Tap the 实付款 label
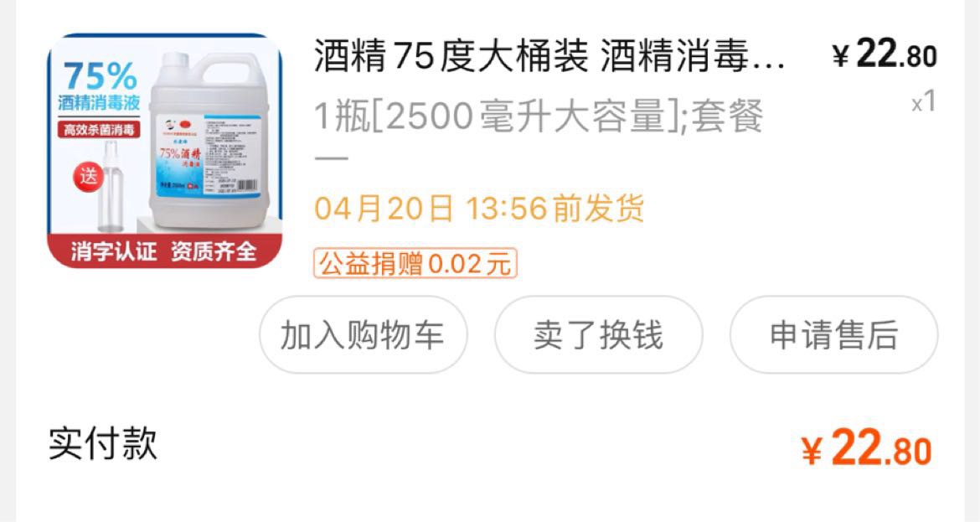Image resolution: width=980 pixels, height=522 pixels. click(x=103, y=443)
